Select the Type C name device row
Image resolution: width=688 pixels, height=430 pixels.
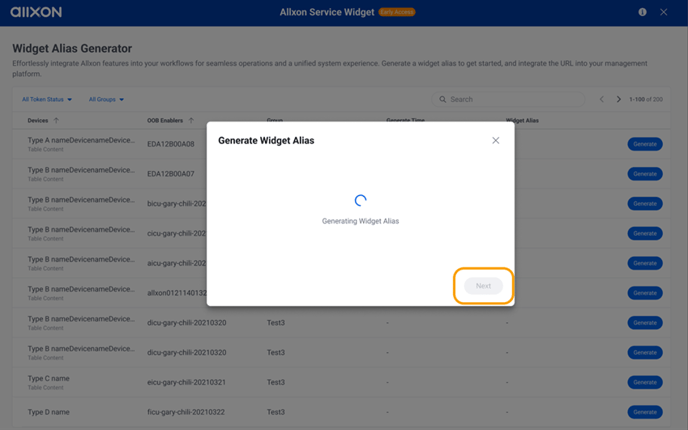[x=341, y=382]
